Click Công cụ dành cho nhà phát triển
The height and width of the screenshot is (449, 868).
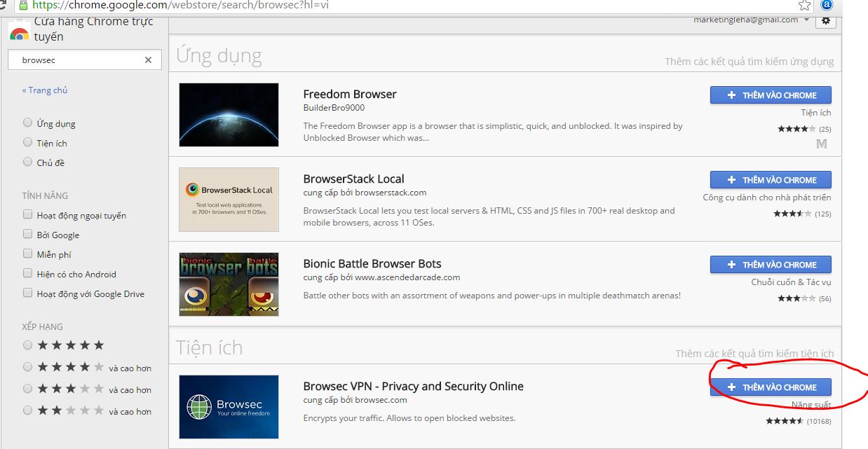(x=767, y=198)
